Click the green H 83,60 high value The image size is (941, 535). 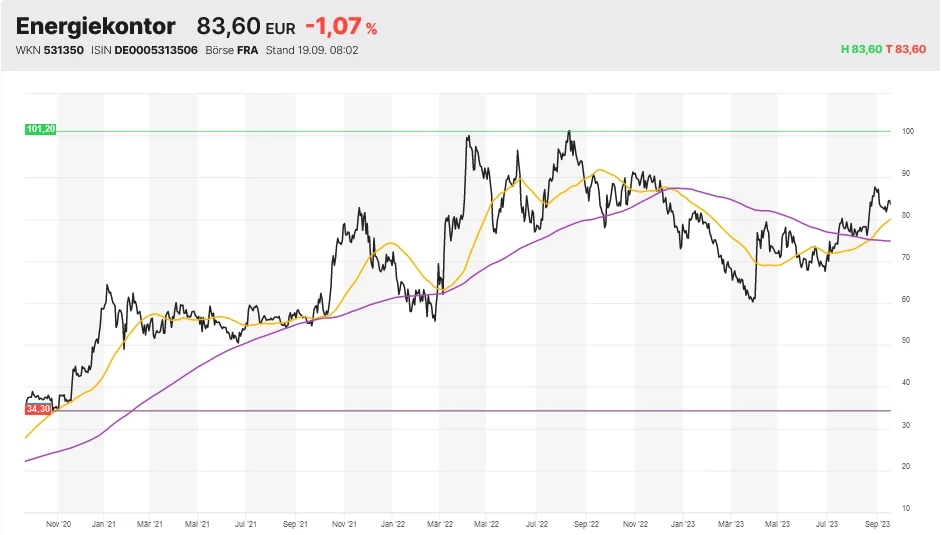point(861,50)
